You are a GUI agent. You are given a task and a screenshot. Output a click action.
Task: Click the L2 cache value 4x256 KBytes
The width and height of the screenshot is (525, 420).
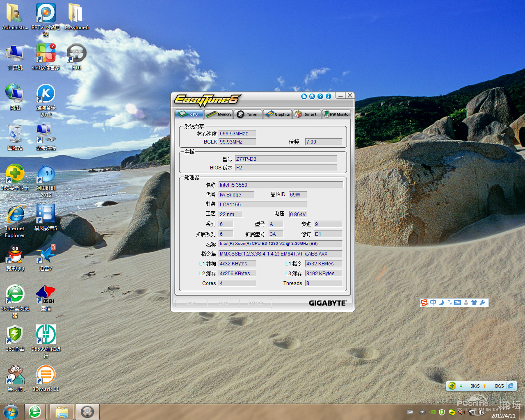[237, 273]
